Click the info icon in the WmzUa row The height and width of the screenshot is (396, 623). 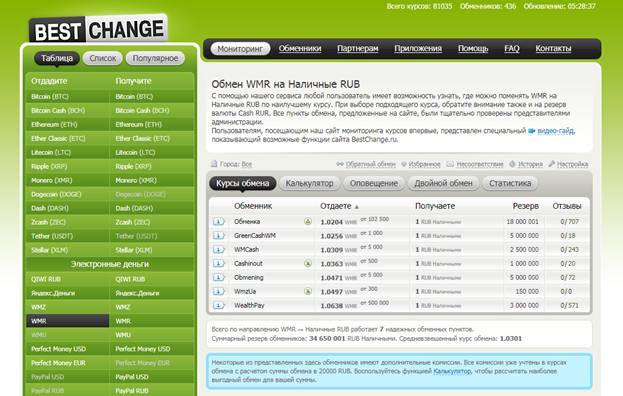[x=219, y=291]
